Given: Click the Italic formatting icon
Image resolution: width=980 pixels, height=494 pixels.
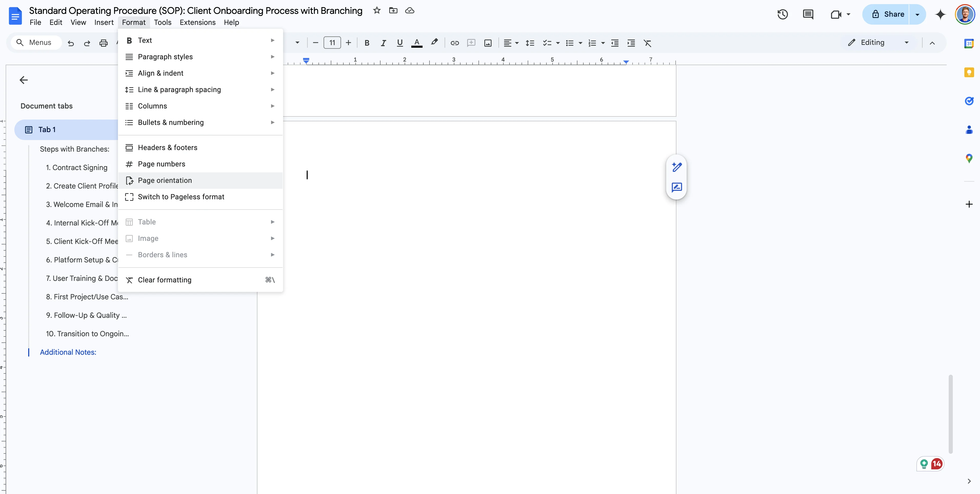Looking at the screenshot, I should click(x=383, y=43).
